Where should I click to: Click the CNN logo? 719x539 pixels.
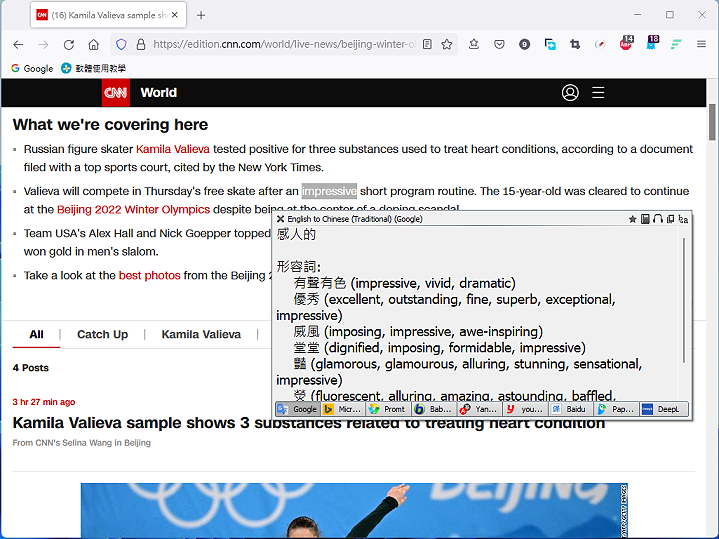[116, 93]
